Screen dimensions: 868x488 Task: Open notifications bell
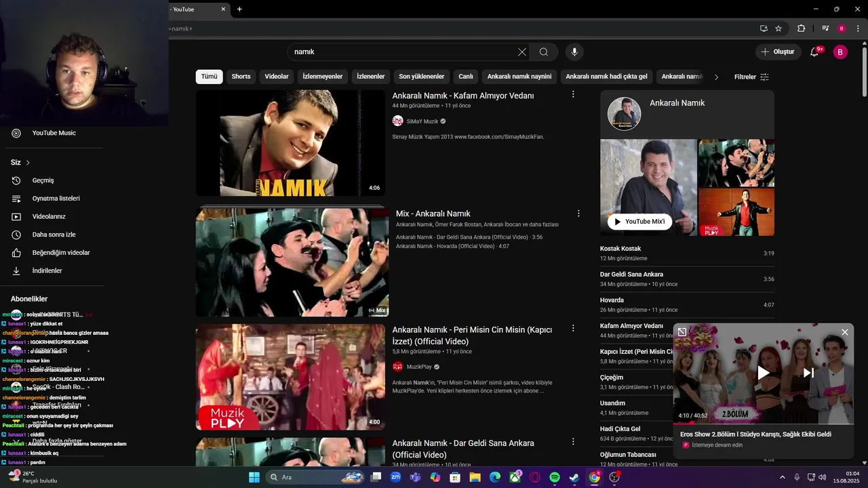click(814, 52)
